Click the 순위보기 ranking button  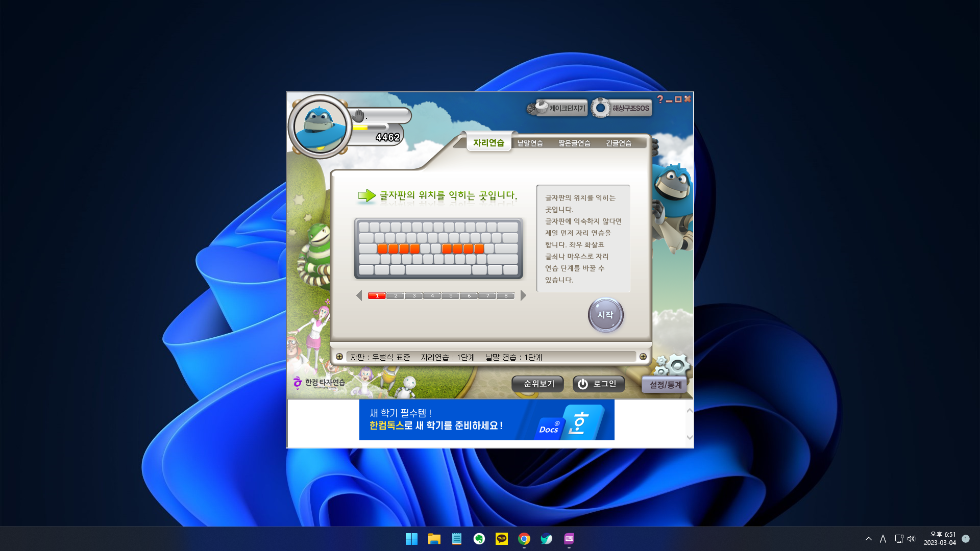coord(538,384)
